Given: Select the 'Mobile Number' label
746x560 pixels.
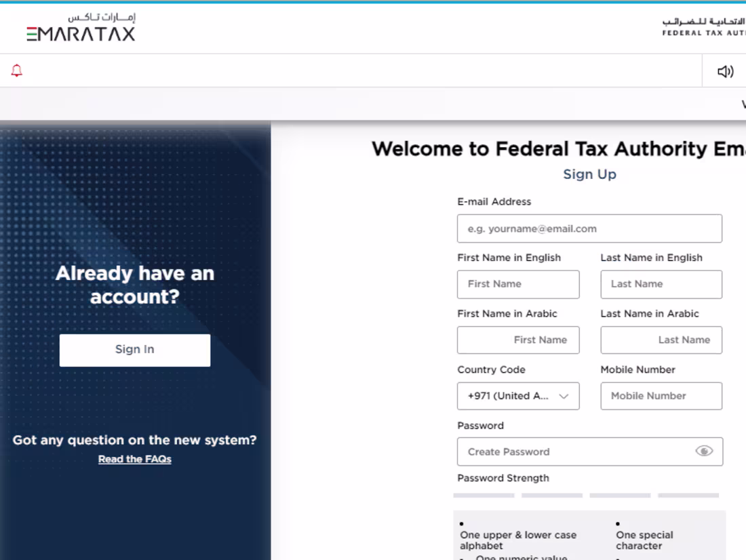Looking at the screenshot, I should click(637, 369).
